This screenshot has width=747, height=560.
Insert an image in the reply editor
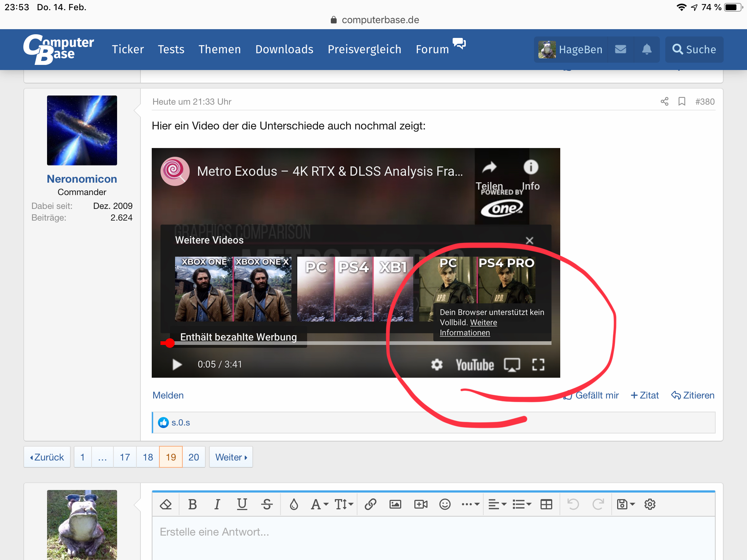tap(395, 504)
